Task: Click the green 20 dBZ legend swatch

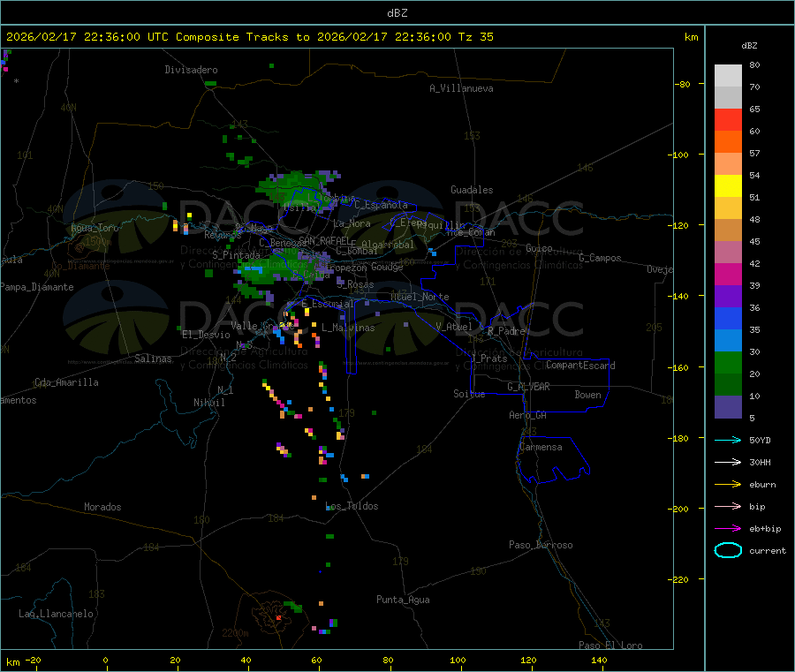Action: [728, 362]
